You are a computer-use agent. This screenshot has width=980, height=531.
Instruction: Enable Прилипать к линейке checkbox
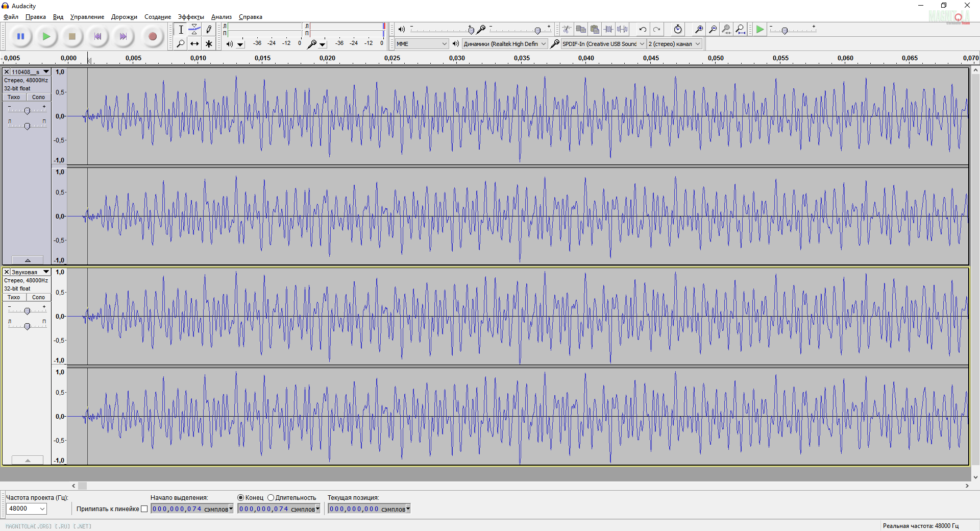click(x=144, y=509)
